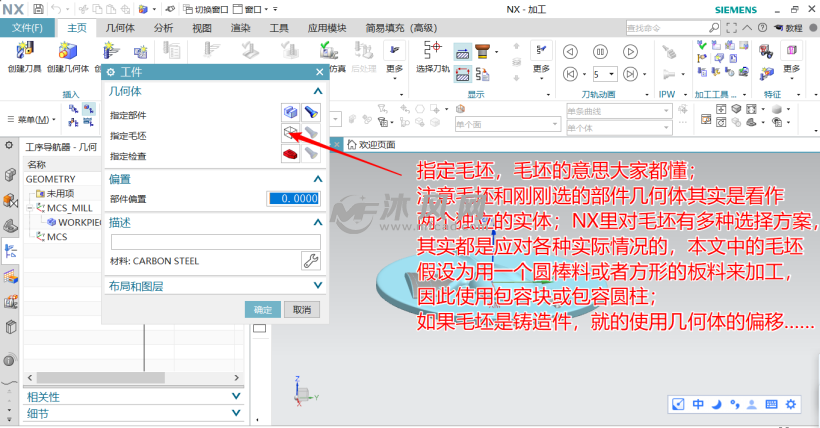The height and width of the screenshot is (428, 820).
Task: Click the IME settings gear in the language bar
Action: 791,404
